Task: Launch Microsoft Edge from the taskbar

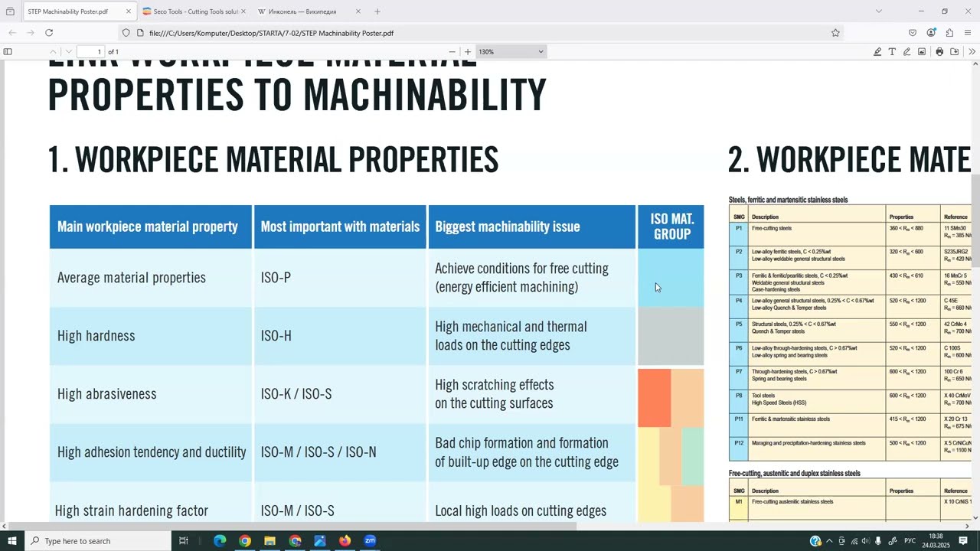Action: (x=220, y=541)
